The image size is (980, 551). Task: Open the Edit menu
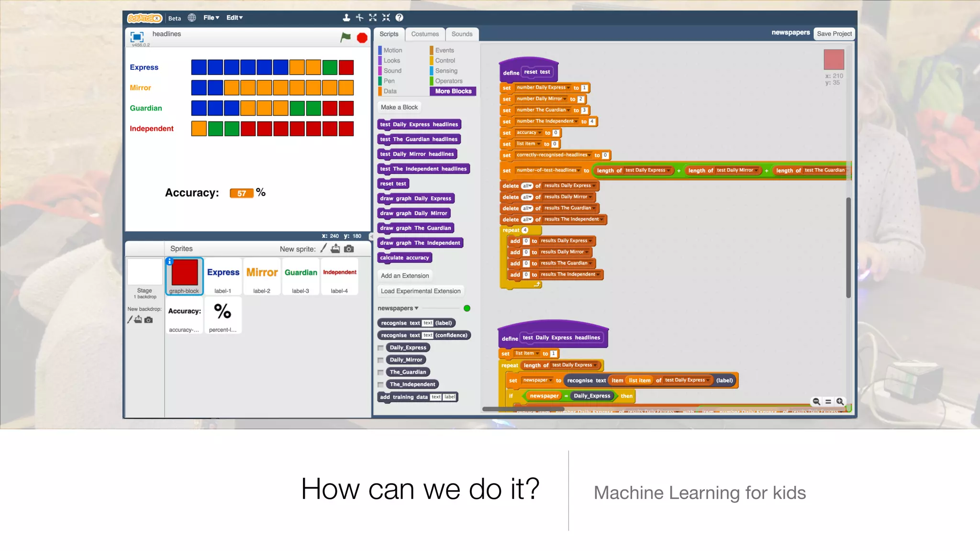click(234, 18)
